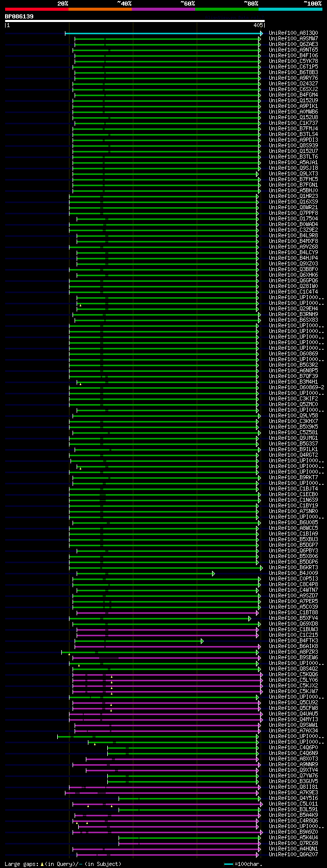
Task: Click the hit label UniRef100_A9PIK1
Action: 293,106
